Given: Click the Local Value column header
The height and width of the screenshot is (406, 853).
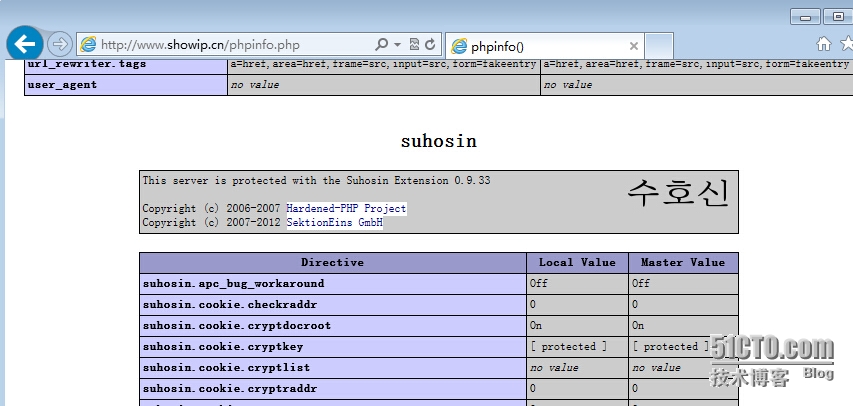Looking at the screenshot, I should point(577,263).
